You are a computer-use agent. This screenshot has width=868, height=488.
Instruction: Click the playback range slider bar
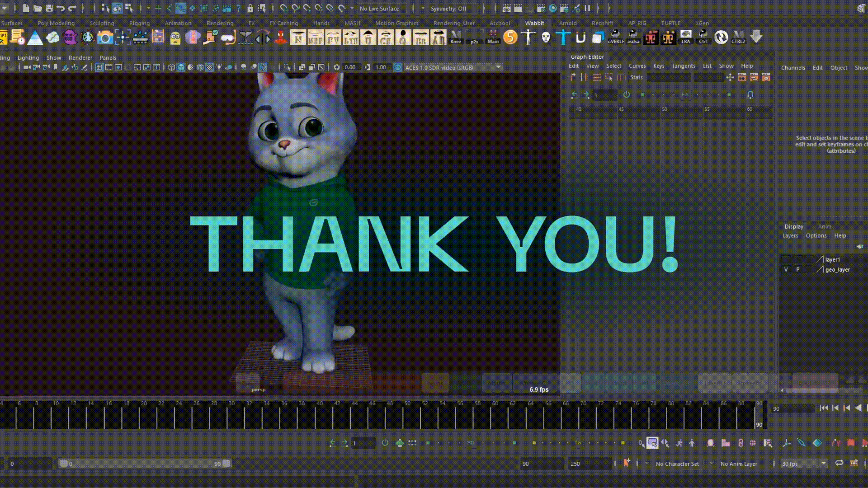click(x=145, y=464)
